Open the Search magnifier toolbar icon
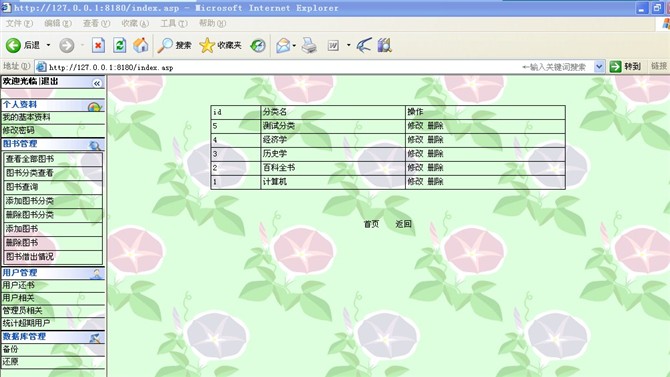This screenshot has width=670, height=377. click(165, 45)
